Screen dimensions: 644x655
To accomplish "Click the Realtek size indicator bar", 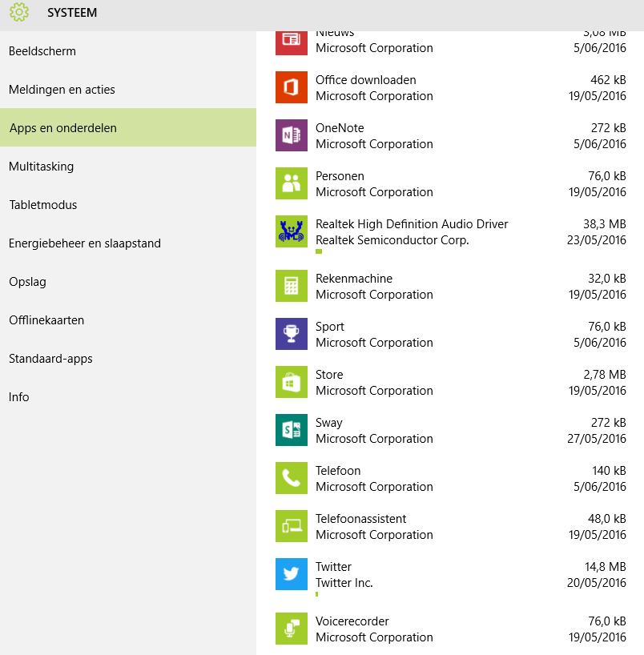I will click(319, 251).
